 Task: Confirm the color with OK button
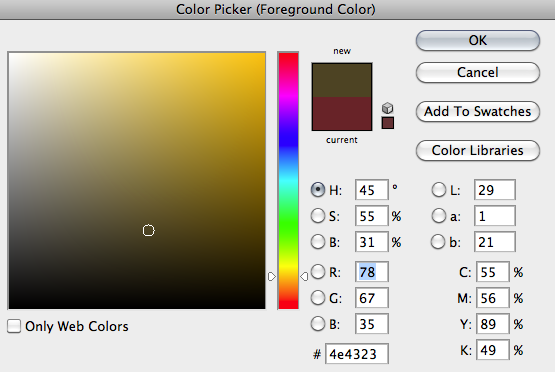[478, 40]
